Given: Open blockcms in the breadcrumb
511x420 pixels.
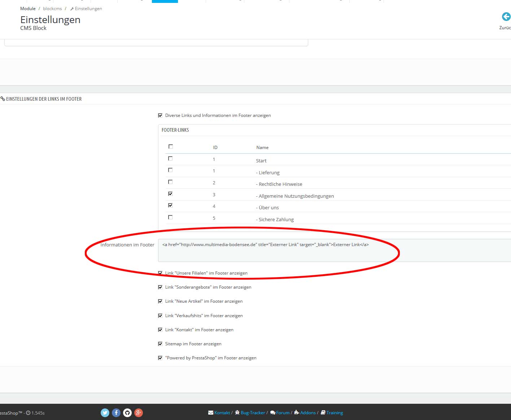Looking at the screenshot, I should point(52,9).
